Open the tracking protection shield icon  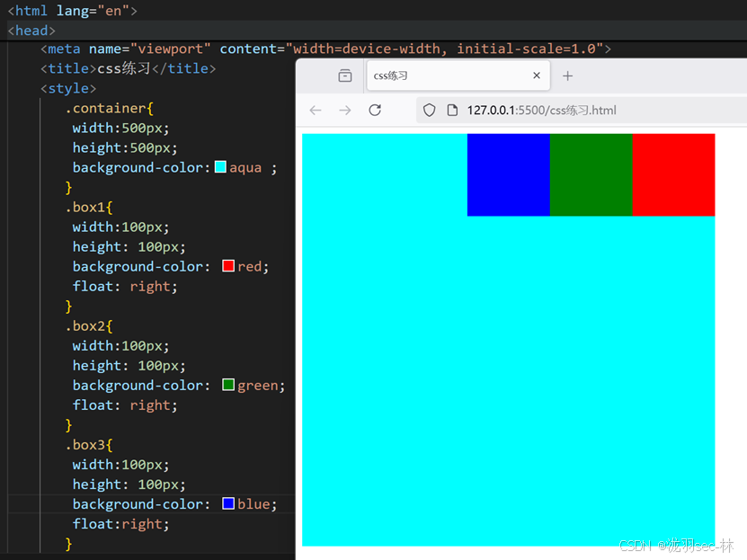pyautogui.click(x=430, y=111)
